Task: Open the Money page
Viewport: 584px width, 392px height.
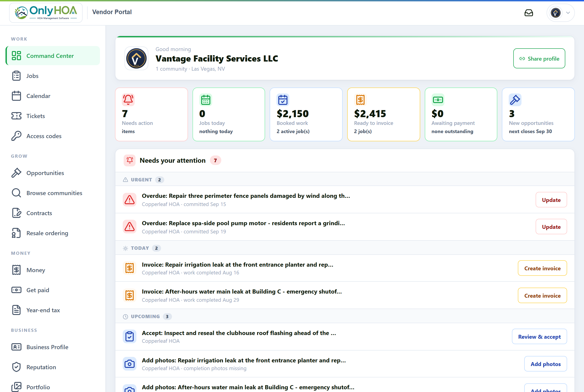Action: click(x=53, y=270)
